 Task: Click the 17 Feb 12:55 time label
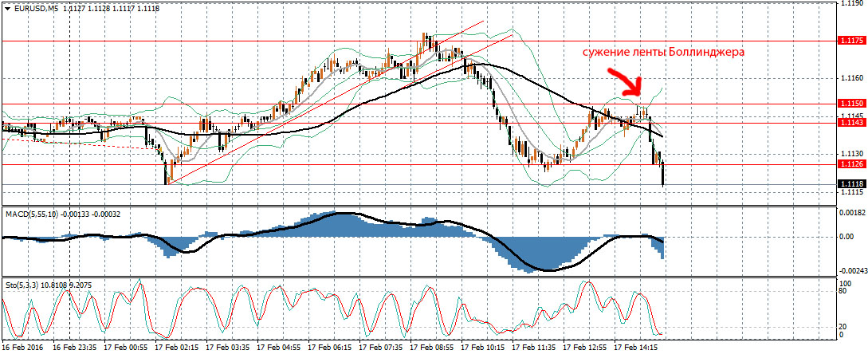pos(583,348)
